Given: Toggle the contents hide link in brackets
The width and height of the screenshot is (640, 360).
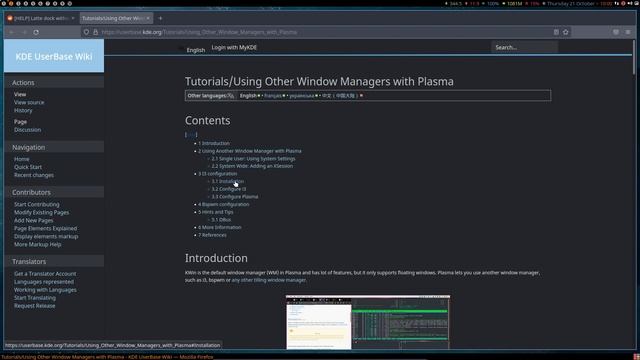Looking at the screenshot, I should [x=191, y=135].
